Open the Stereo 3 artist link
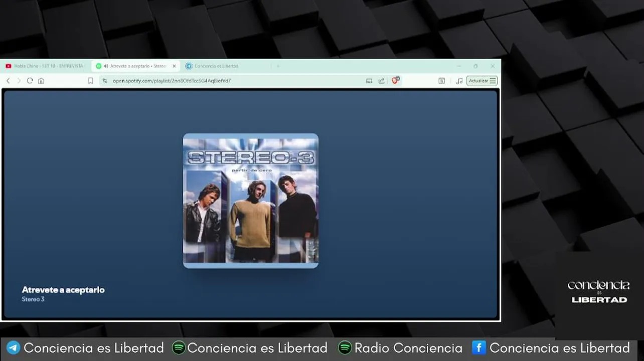 [x=33, y=299]
